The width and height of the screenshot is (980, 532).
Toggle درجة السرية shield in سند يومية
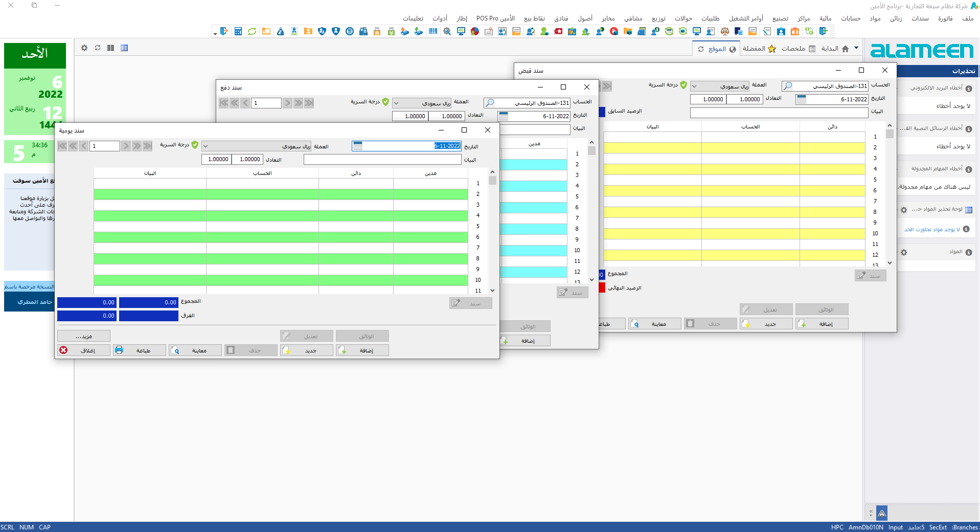(x=195, y=145)
